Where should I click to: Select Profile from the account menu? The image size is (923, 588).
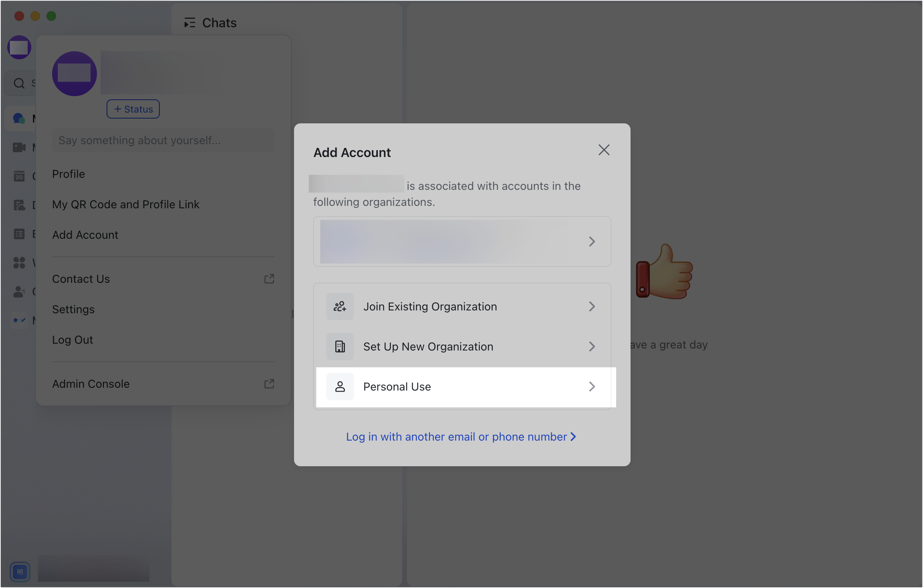click(x=69, y=174)
